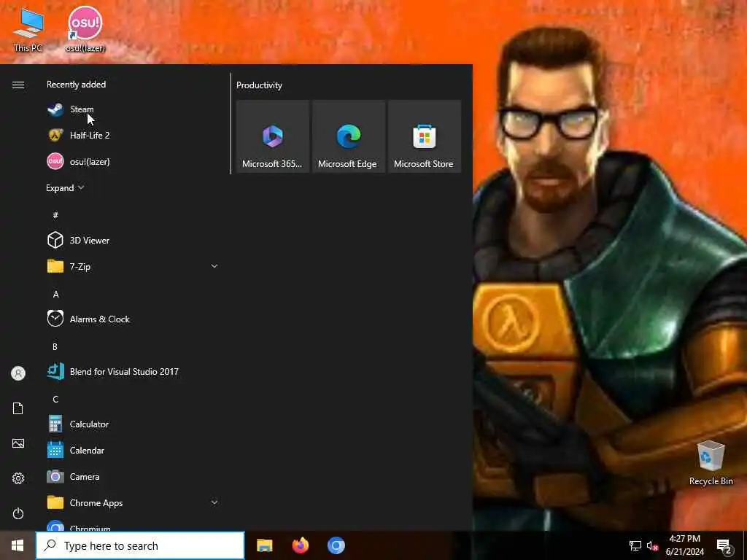
Task: Click the C letter header
Action: [55, 399]
